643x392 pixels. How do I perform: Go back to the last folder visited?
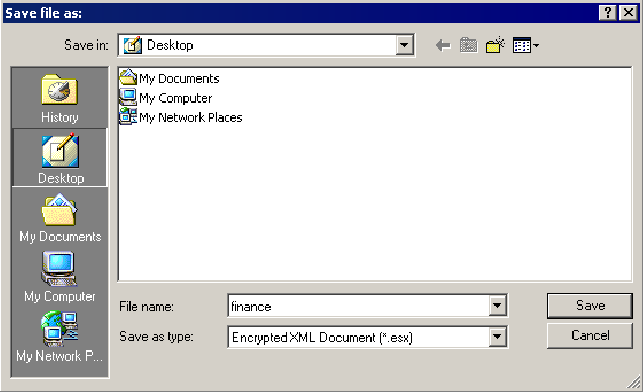[x=443, y=45]
